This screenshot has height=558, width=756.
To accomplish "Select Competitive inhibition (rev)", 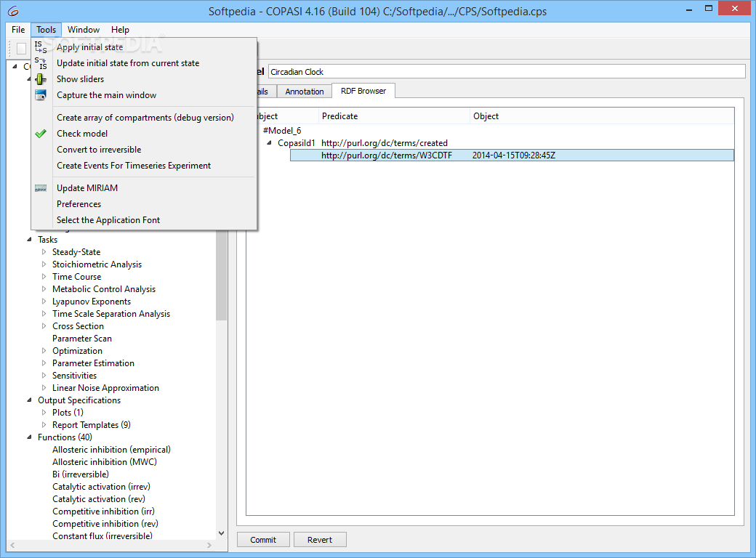I will click(105, 524).
